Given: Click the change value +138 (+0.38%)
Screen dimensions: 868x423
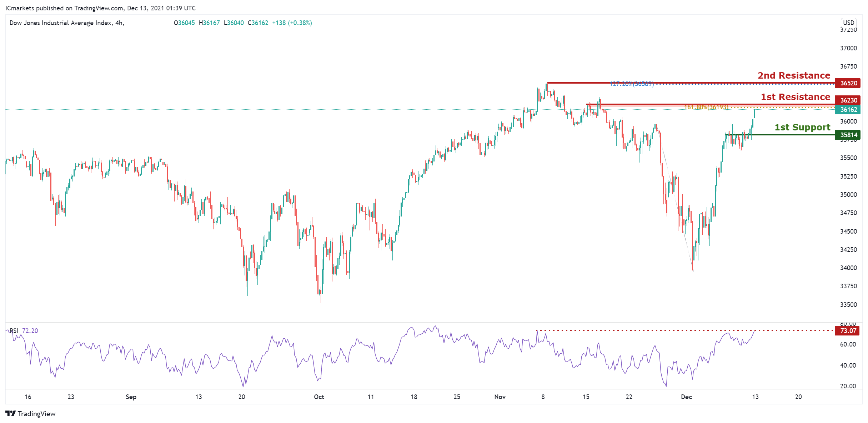Looking at the screenshot, I should click(x=292, y=23).
